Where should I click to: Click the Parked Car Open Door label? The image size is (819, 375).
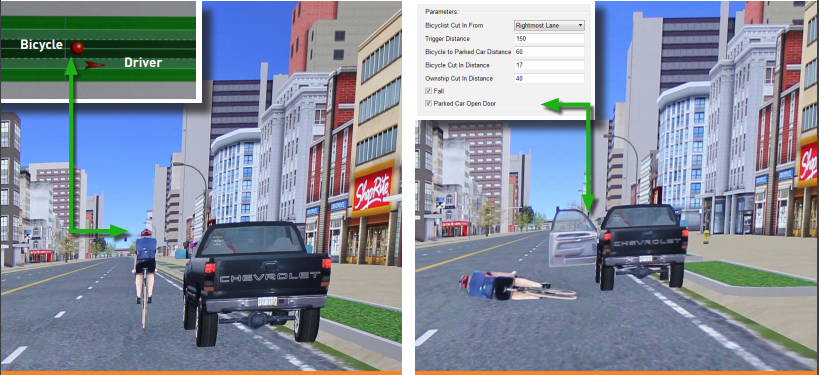tap(464, 103)
